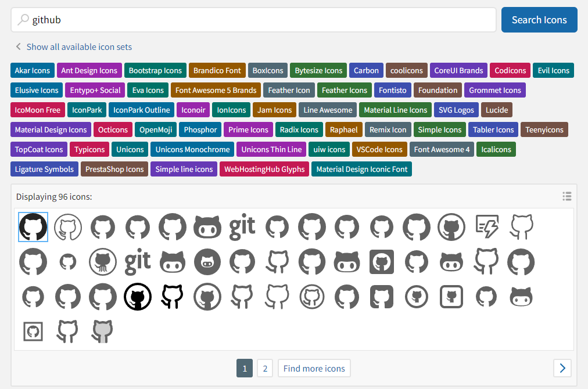Select the Octocat face icon right of second 'git' icon
Screen dimensions: 588x389
click(x=173, y=262)
